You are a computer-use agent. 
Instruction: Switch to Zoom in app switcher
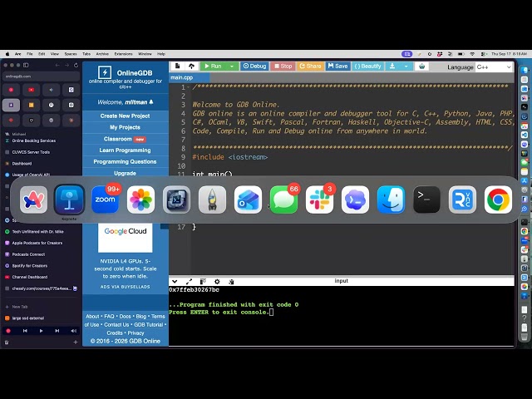pyautogui.click(x=106, y=199)
